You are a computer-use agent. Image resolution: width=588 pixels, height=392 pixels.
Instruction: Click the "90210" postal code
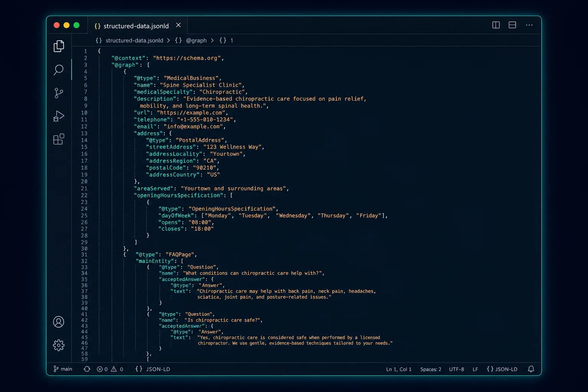pyautogui.click(x=205, y=168)
